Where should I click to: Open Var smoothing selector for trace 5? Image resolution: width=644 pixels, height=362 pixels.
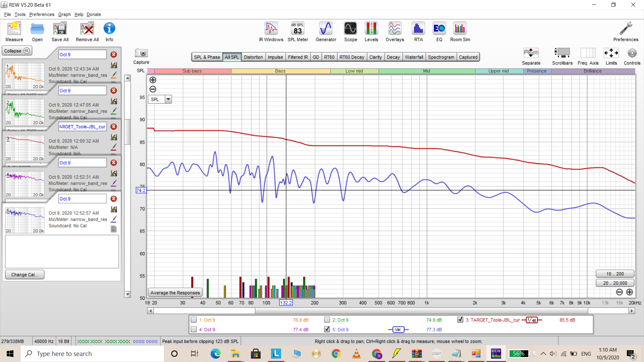click(x=398, y=329)
